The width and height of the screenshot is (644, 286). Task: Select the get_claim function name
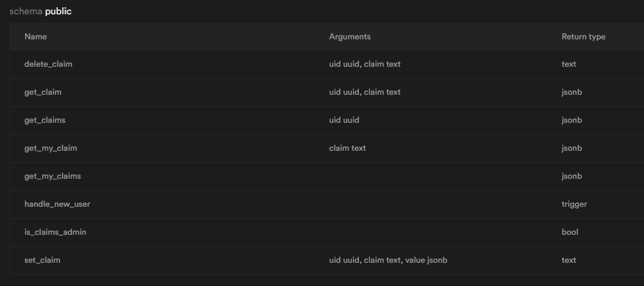pos(43,92)
